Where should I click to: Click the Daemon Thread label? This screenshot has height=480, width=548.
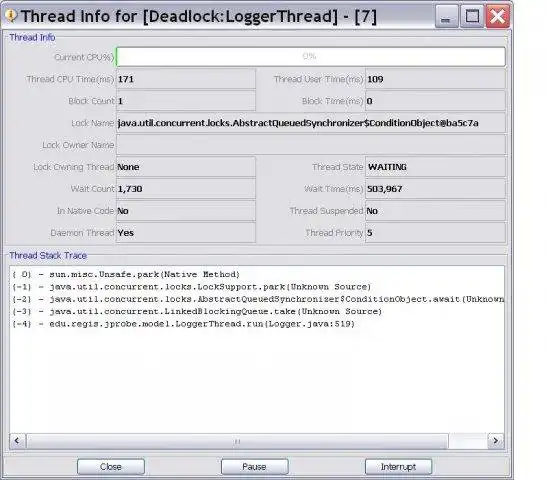click(82, 233)
